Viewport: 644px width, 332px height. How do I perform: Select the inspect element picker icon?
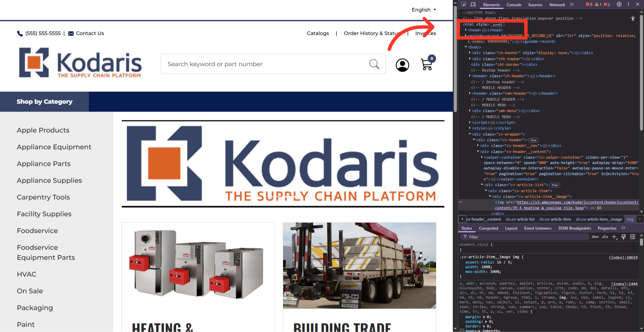464,4
